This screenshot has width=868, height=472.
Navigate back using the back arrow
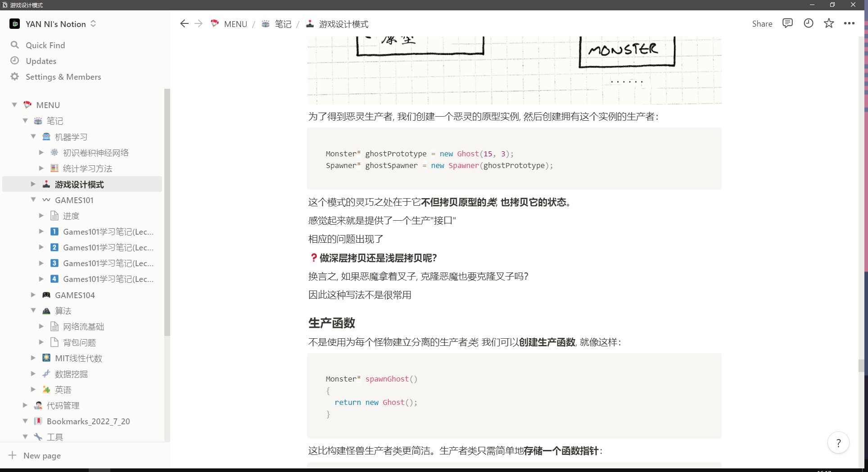[x=184, y=23]
